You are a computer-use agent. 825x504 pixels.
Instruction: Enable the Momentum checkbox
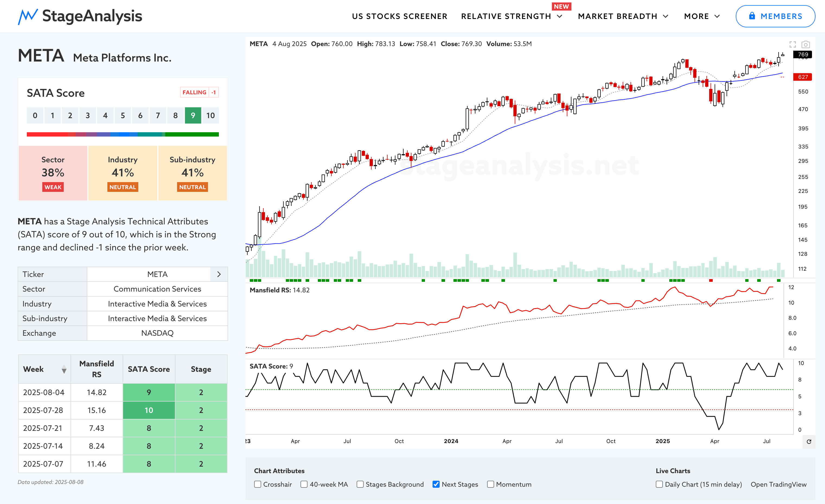click(491, 484)
